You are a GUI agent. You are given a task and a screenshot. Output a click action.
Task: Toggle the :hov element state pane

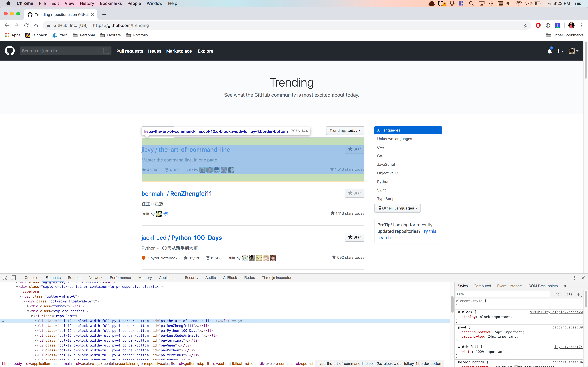tap(558, 294)
